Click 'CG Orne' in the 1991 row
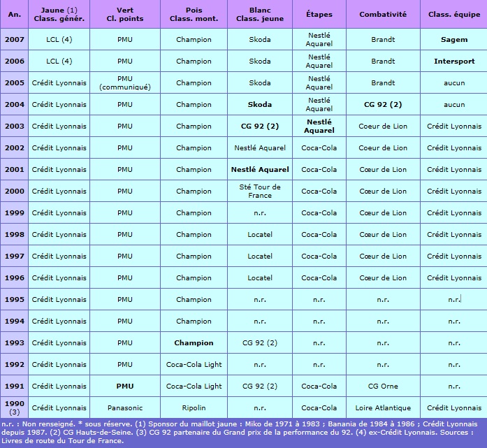Image resolution: width=487 pixels, height=448 pixels. tap(383, 386)
